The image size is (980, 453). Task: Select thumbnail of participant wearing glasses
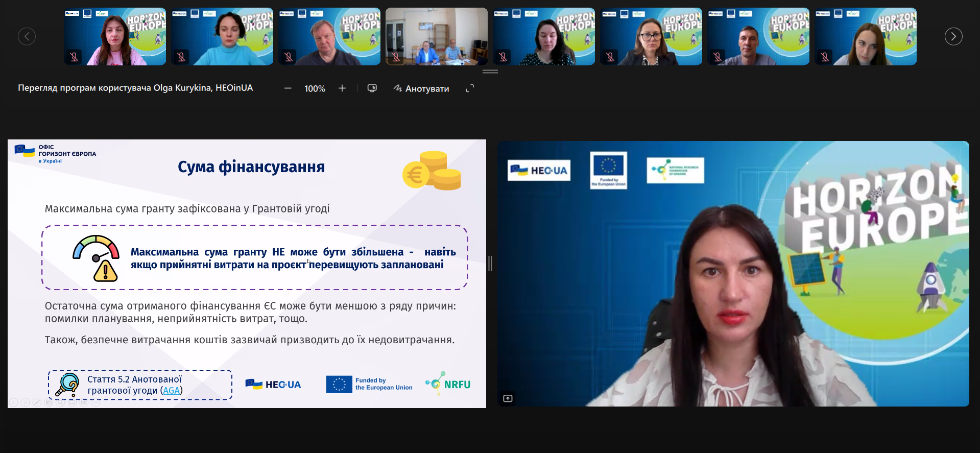pyautogui.click(x=651, y=36)
